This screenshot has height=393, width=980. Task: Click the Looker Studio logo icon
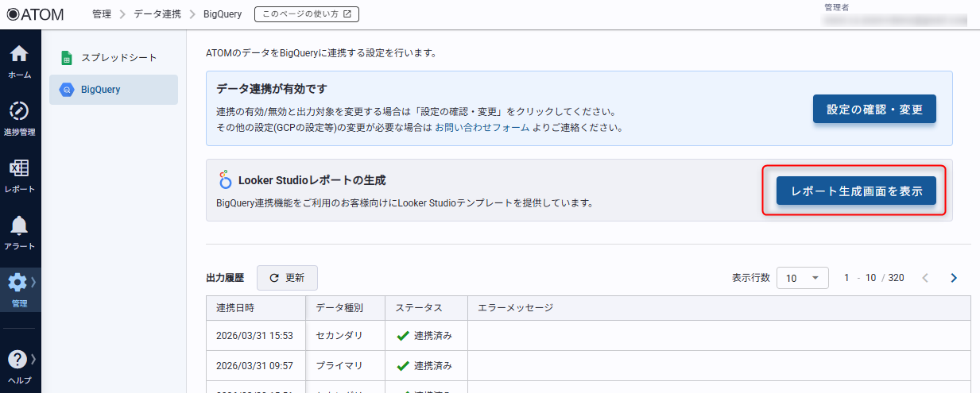point(226,180)
